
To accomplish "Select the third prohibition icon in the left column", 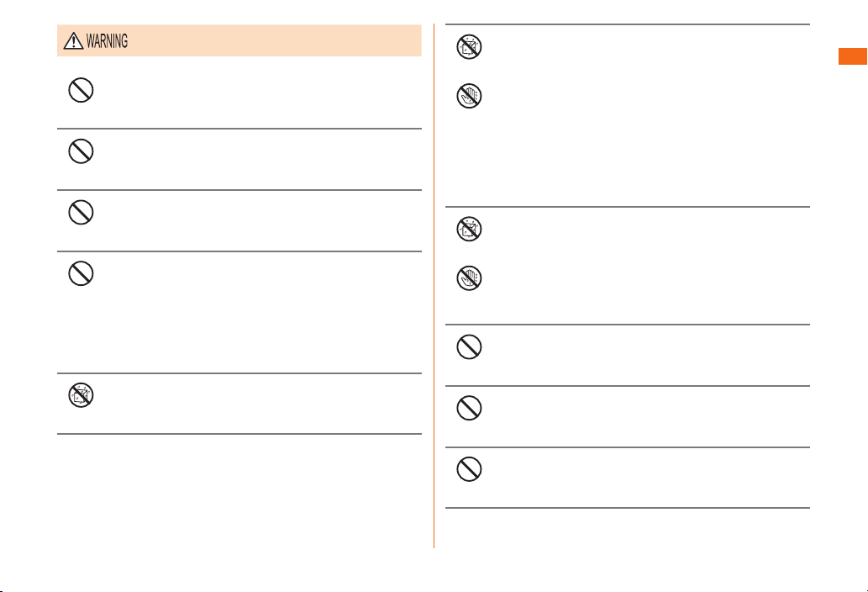I will point(81,212).
